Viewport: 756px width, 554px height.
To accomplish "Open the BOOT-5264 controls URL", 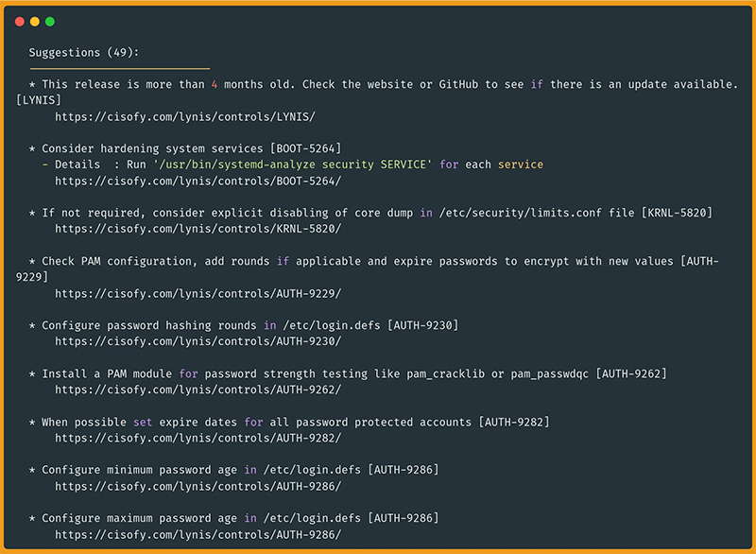I will point(198,181).
